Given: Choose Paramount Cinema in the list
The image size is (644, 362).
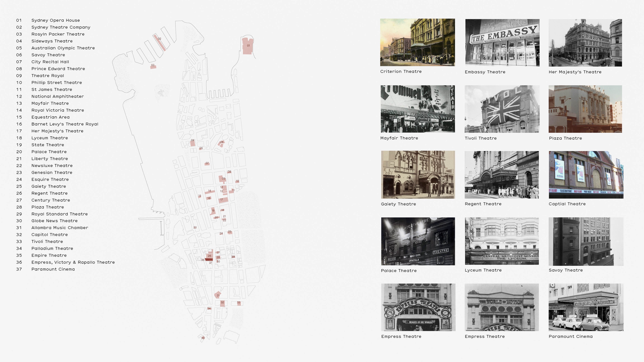Looking at the screenshot, I should 53,269.
